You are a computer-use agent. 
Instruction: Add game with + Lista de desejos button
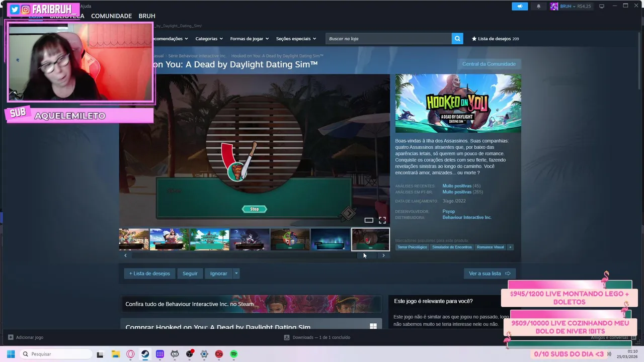coord(149,274)
